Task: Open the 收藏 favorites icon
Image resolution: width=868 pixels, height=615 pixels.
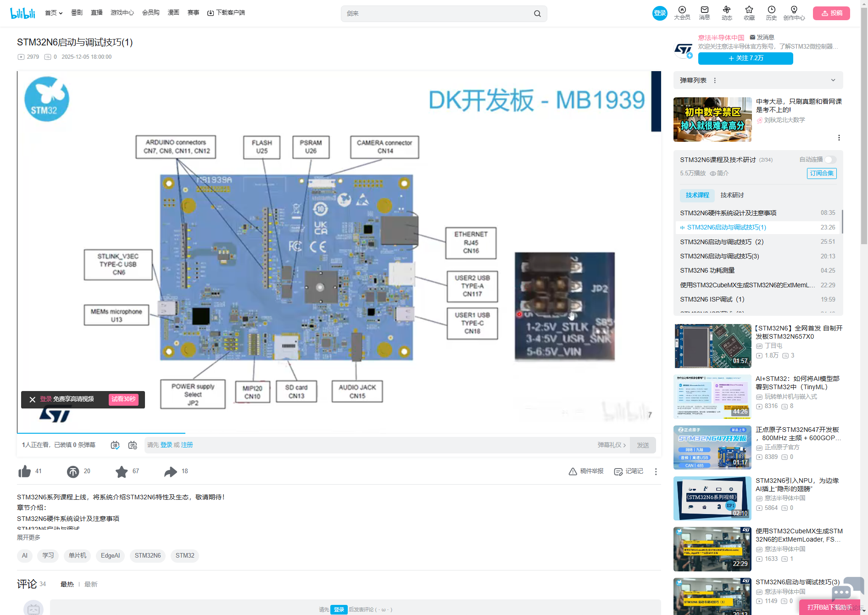Action: coord(749,13)
